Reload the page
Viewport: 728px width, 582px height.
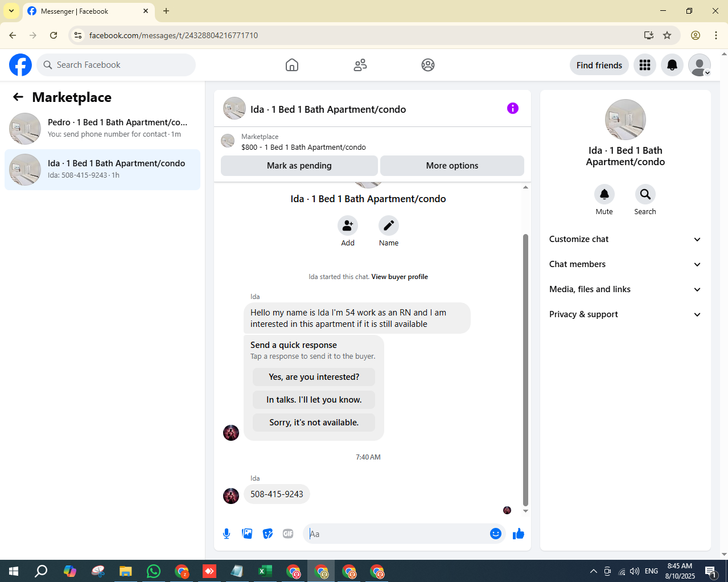(54, 35)
